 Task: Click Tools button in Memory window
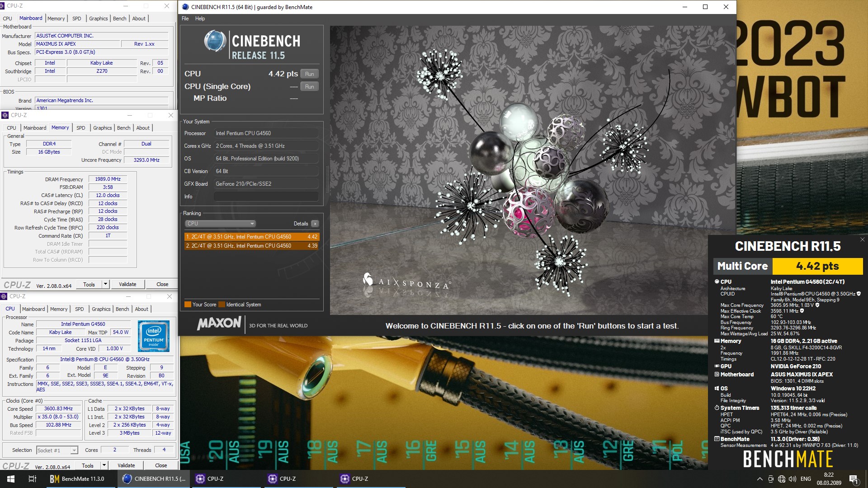click(89, 284)
